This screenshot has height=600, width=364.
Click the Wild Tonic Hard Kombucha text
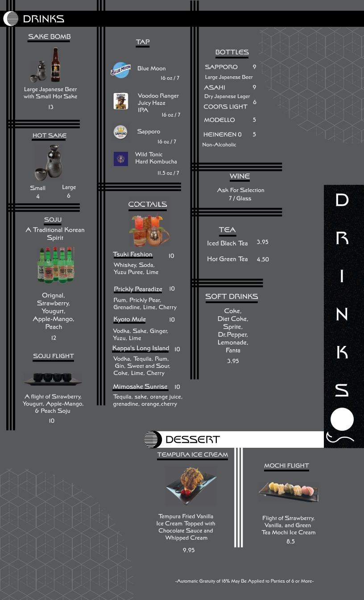click(156, 158)
